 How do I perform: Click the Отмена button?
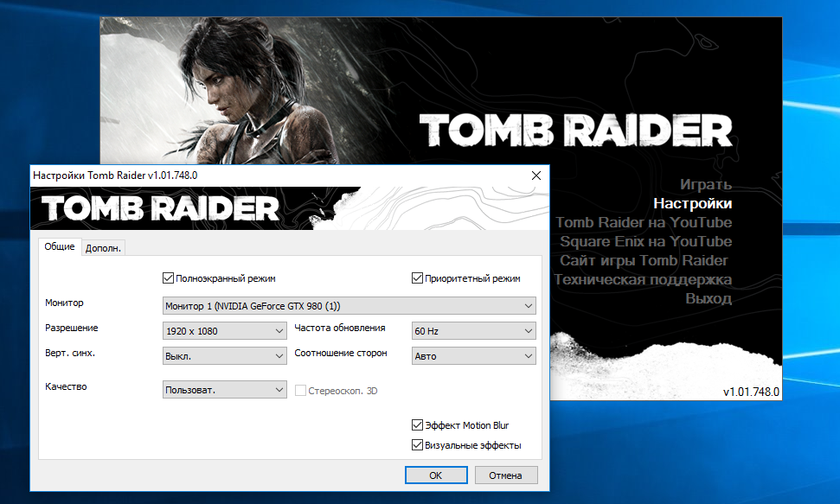[x=505, y=475]
